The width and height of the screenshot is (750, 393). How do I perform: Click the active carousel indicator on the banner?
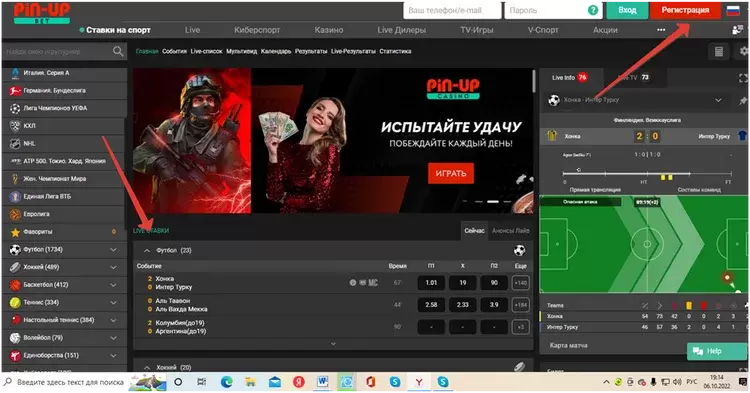point(493,202)
